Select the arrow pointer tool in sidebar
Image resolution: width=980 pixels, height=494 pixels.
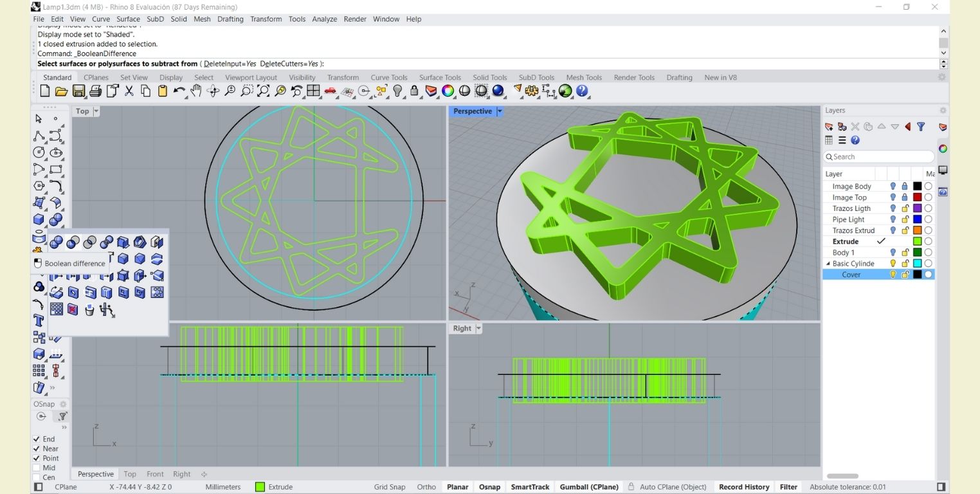point(39,118)
